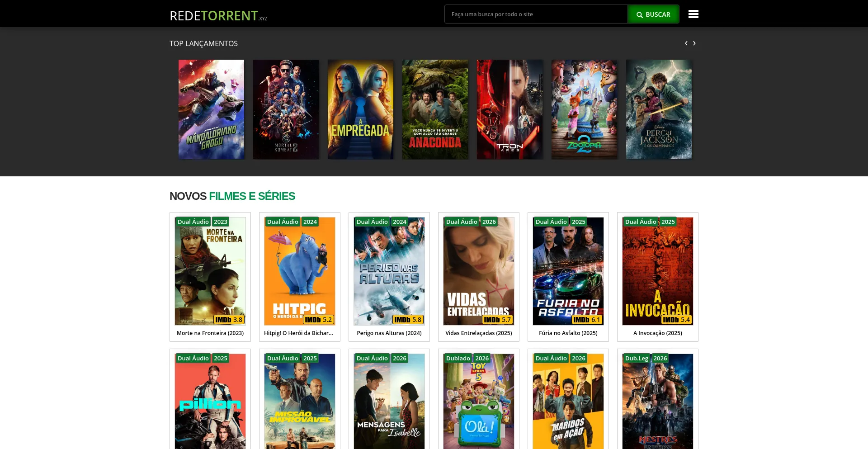Click Dual Áudio tag on Fúria no Asfalto
Viewport: 868px width, 449px height.
pos(551,222)
